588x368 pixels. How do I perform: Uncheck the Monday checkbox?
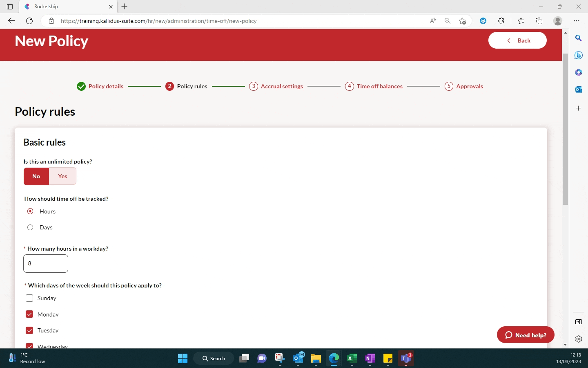coord(29,314)
